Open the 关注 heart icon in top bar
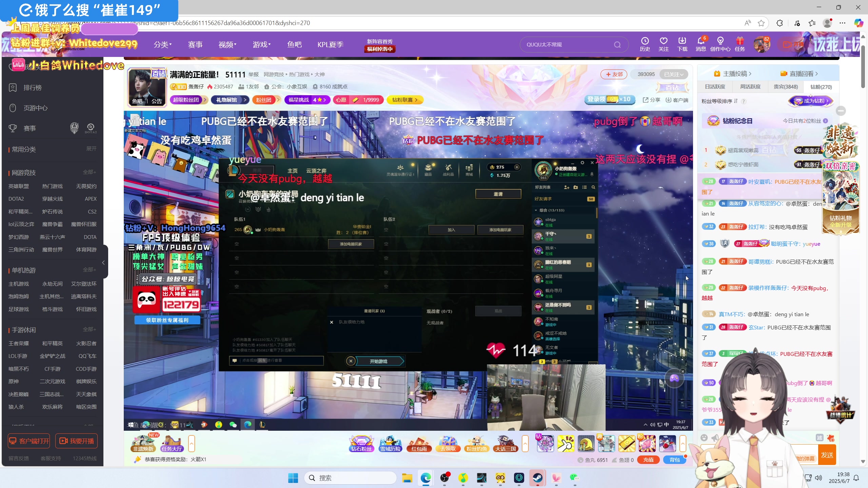 click(x=663, y=44)
